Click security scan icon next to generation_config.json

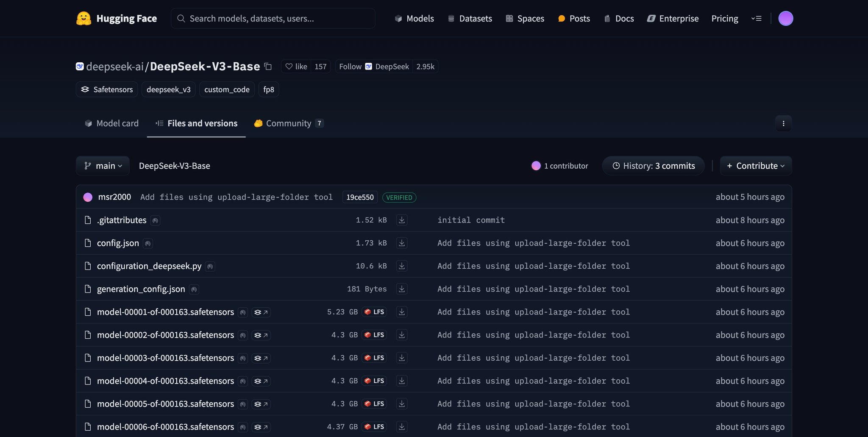point(194,289)
